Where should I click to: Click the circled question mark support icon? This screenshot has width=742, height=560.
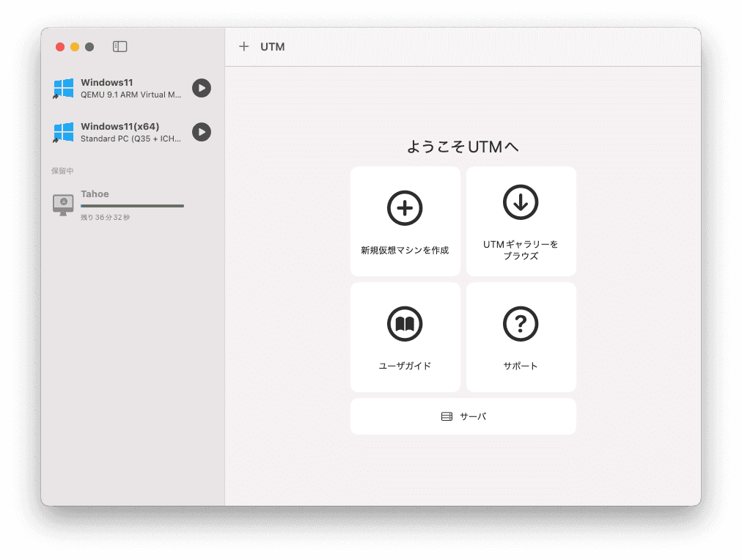pos(521,324)
